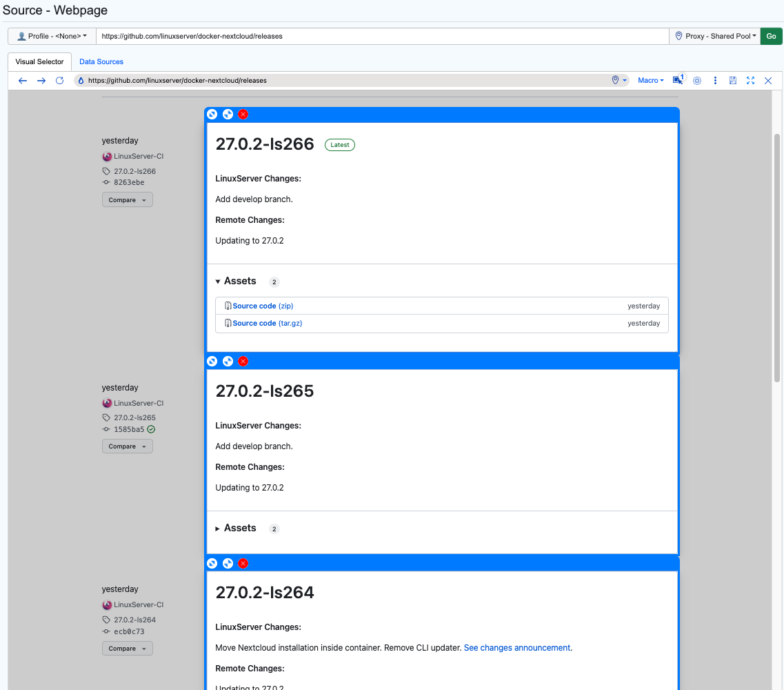This screenshot has width=784, height=690.
Task: Open the selection counter icon with badge 1
Action: pos(678,80)
